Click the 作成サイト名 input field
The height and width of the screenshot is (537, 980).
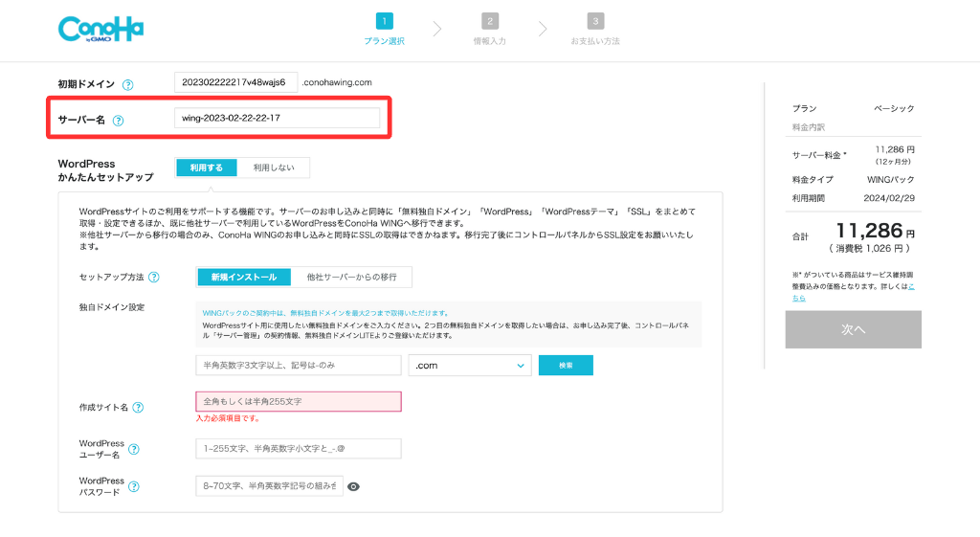(299, 401)
